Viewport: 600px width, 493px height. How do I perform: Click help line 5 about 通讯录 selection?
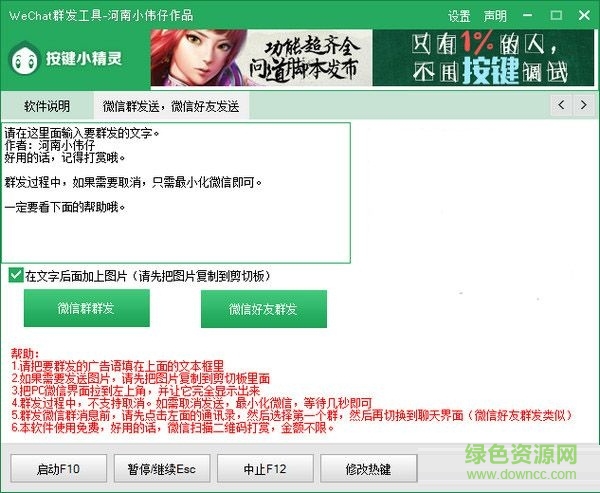(x=292, y=415)
